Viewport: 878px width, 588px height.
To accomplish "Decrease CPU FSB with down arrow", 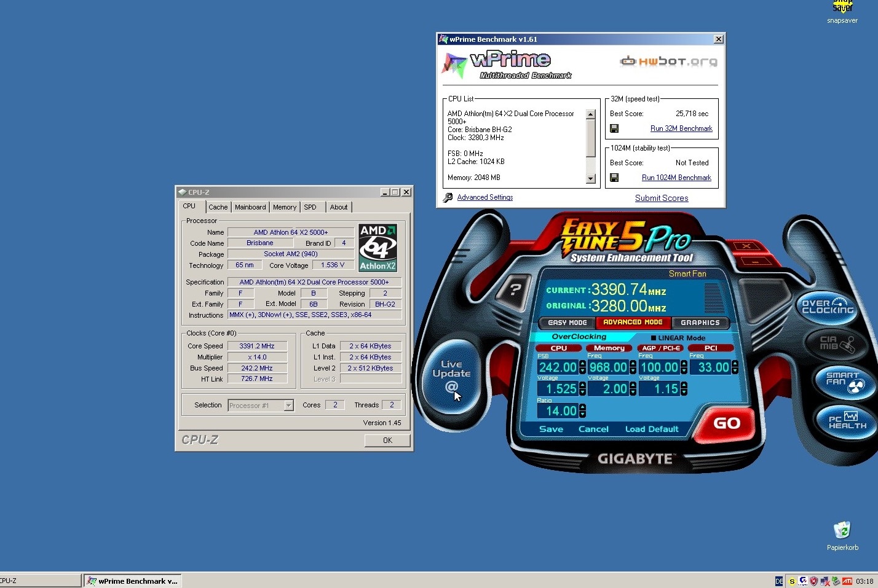I will [x=583, y=371].
